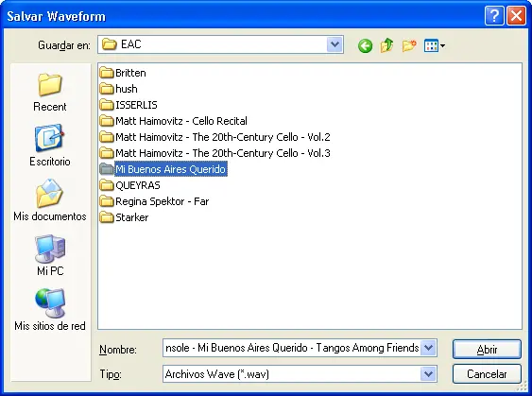The image size is (532, 396).
Task: Click the hush folder icon
Action: coord(107,89)
